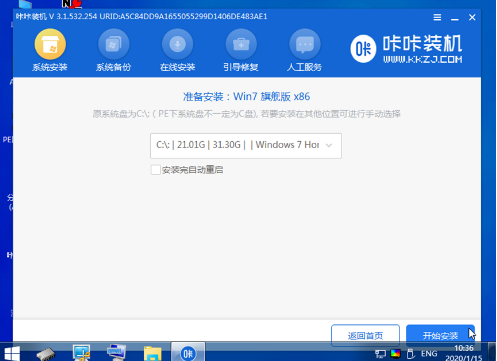Click the ENG language indicator

pos(429,353)
